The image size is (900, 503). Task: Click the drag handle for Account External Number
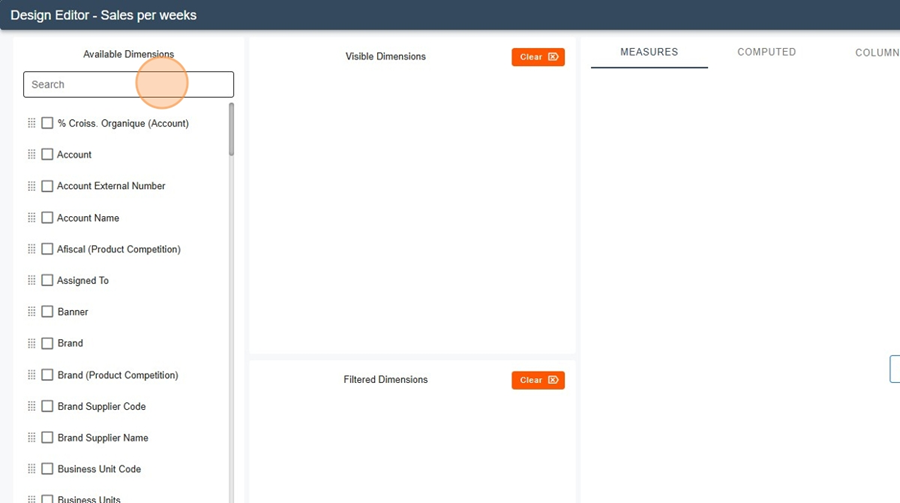click(32, 186)
